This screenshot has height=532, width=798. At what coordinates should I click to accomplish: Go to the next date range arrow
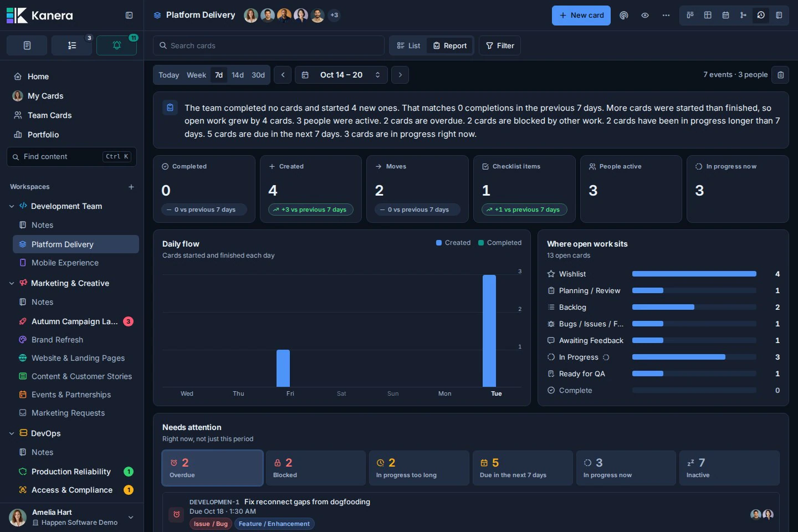click(400, 75)
